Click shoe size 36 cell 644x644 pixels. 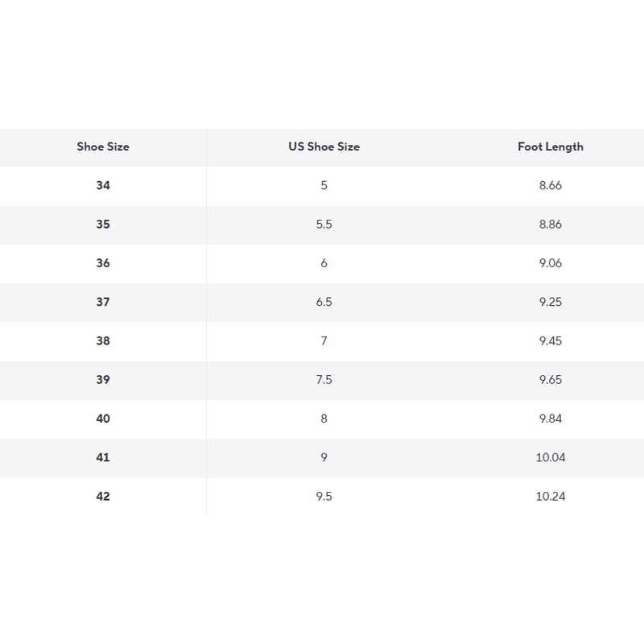[103, 263]
